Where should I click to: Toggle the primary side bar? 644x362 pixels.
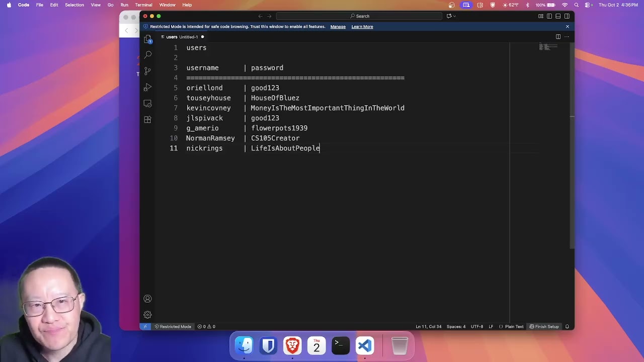point(549,16)
